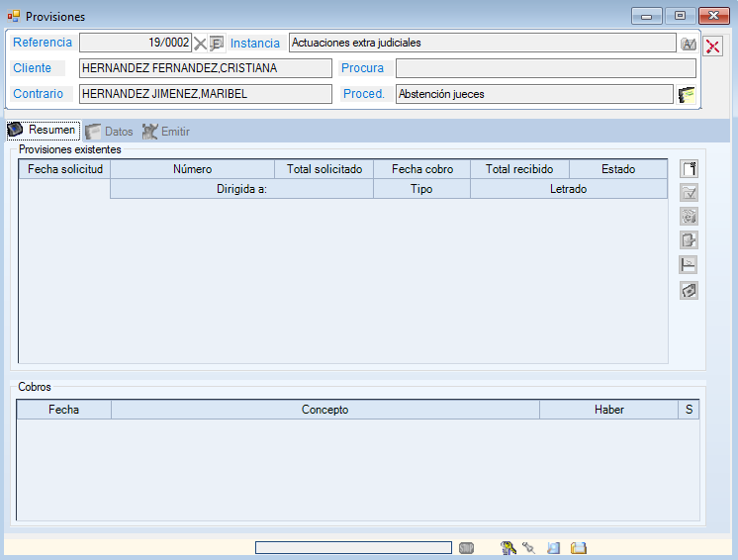The image size is (738, 560).
Task: Sort by Fecha solicitud column header
Action: pos(64,169)
